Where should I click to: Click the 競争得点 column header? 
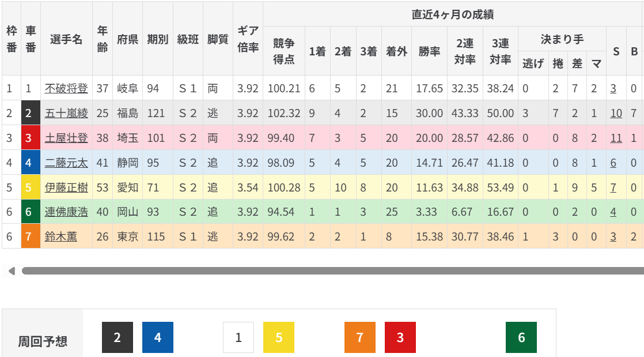click(x=284, y=51)
